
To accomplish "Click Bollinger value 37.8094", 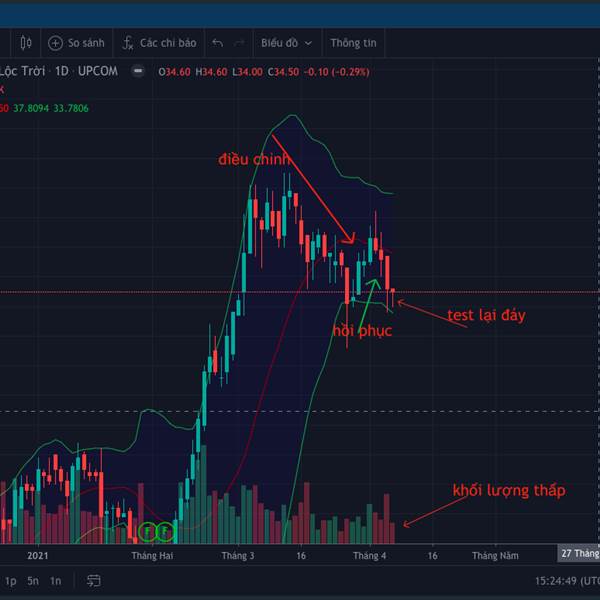I will [x=31, y=108].
